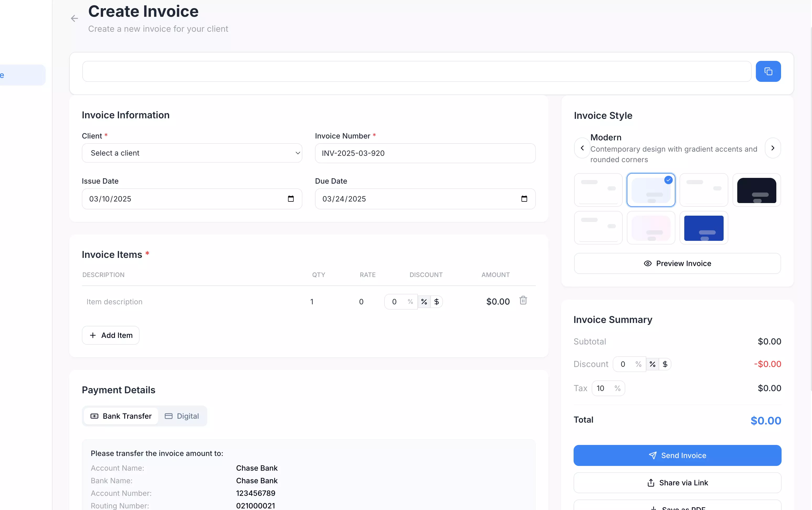Go to the next invoice style
The height and width of the screenshot is (510, 812).
(x=773, y=148)
